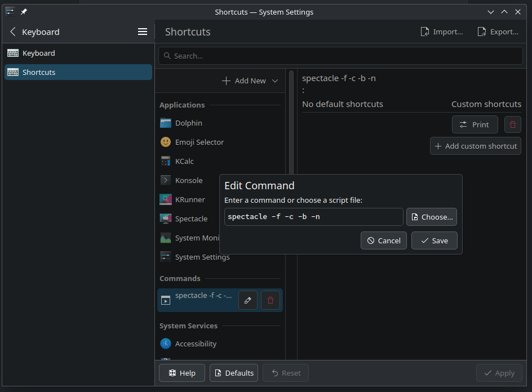
Task: Click the Defaults button
Action: click(x=234, y=373)
